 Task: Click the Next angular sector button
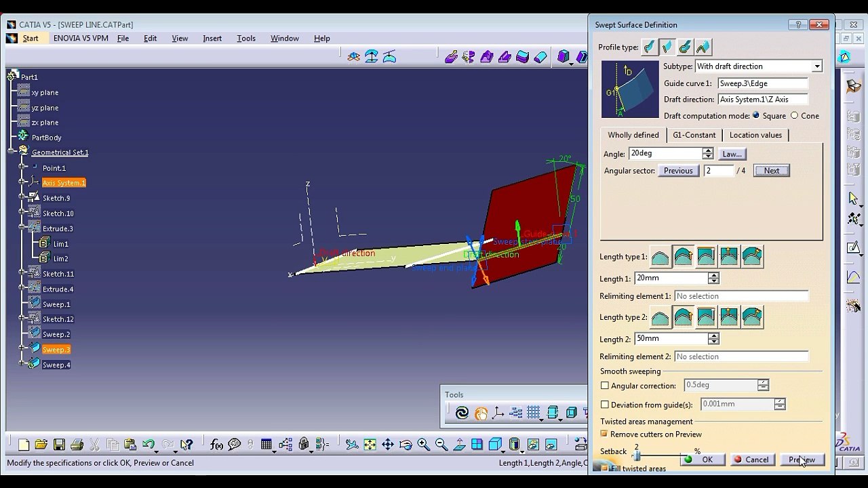(x=772, y=171)
